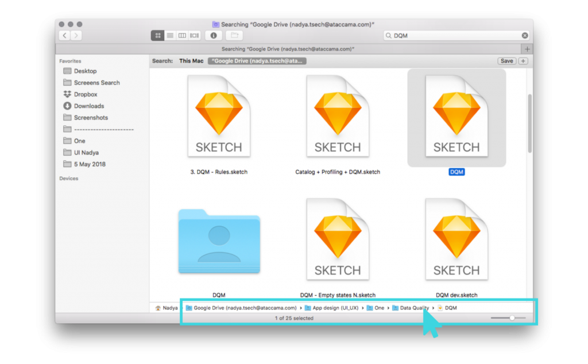Set search scope to This Mac
Screen dimensions: 588x364
coord(191,61)
